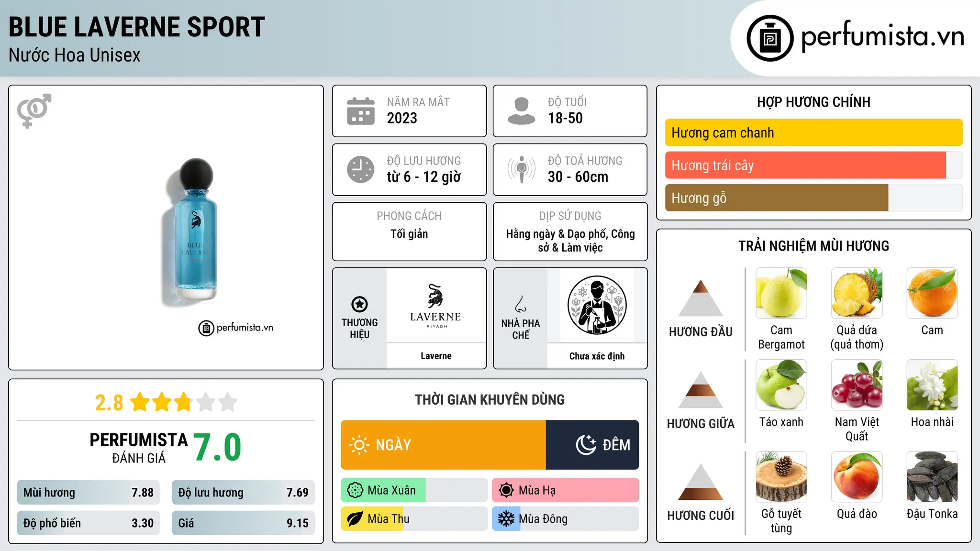The image size is (980, 551).
Task: Select the Nam Việt Quất cranberry image
Action: [x=857, y=385]
